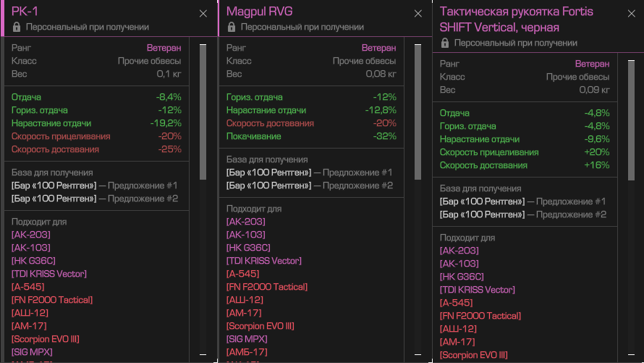Close the PK-1 tooltip panel
The image size is (644, 363).
tap(203, 13)
